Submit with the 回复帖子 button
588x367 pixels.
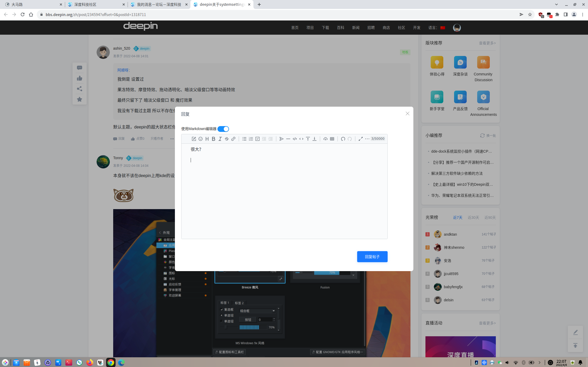pyautogui.click(x=372, y=257)
